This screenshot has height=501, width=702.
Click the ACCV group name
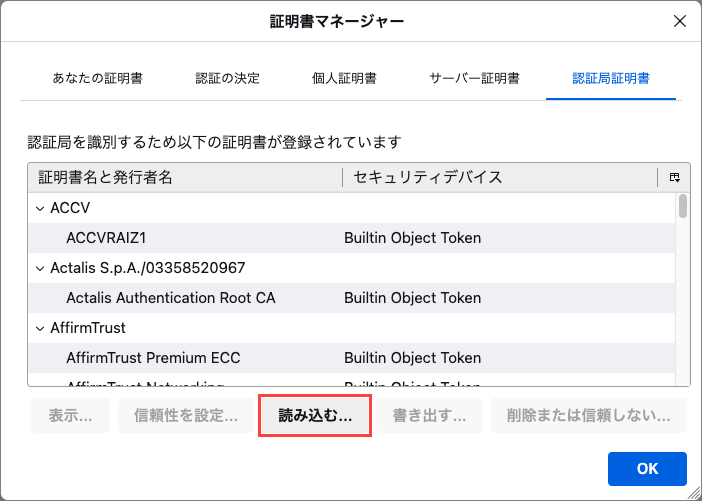[x=70, y=208]
